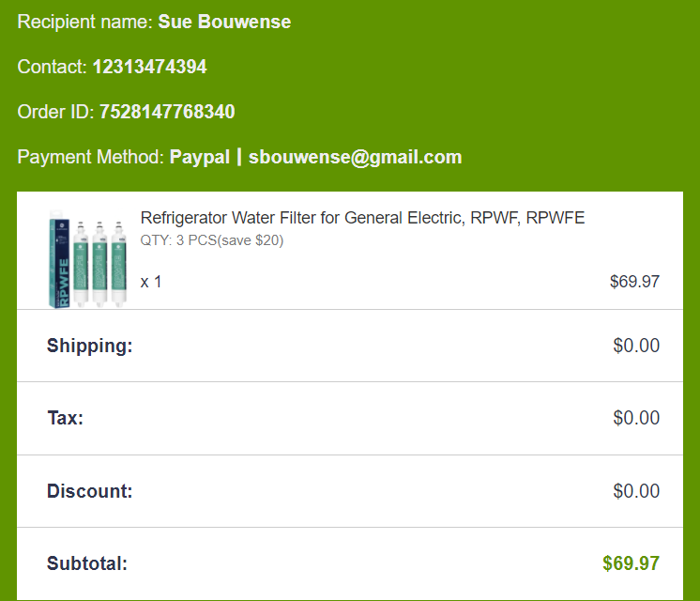
Task: Click the x 1 item quantity
Action: click(x=151, y=282)
